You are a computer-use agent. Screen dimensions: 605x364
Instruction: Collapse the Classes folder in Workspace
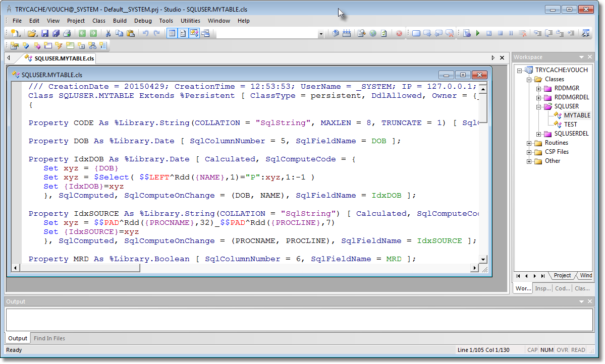click(529, 80)
